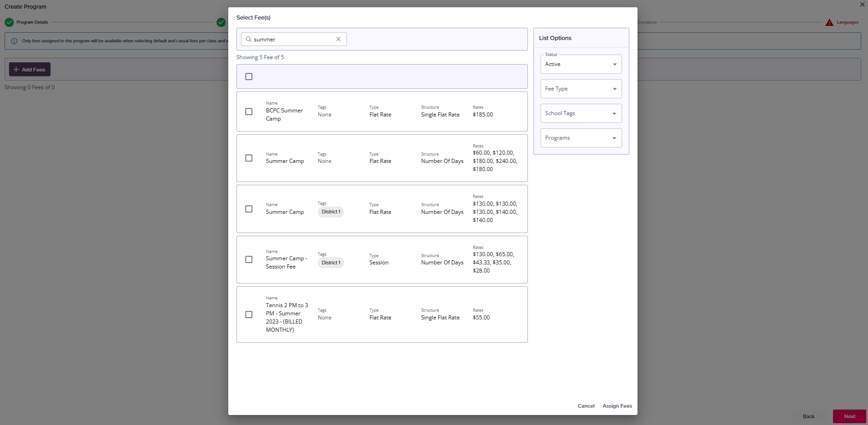Viewport: 868px width, 425px height.
Task: Click the Program Details green checkmark icon
Action: click(x=9, y=22)
